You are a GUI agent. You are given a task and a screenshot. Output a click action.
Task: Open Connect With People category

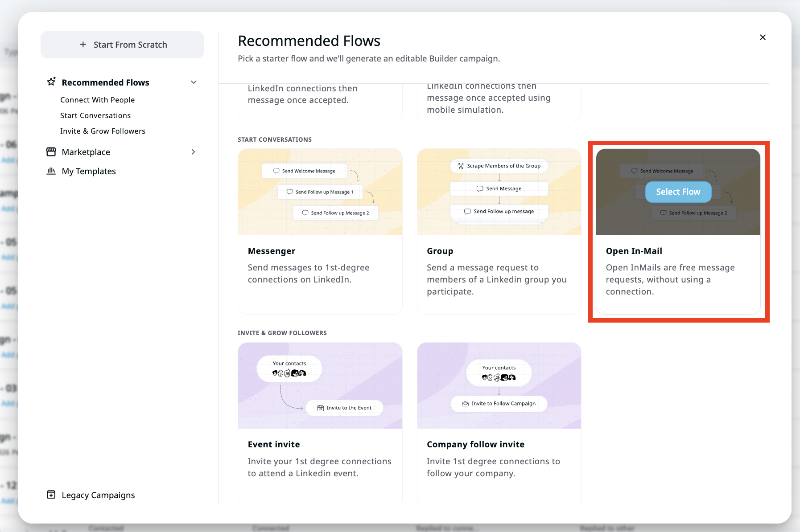click(97, 100)
